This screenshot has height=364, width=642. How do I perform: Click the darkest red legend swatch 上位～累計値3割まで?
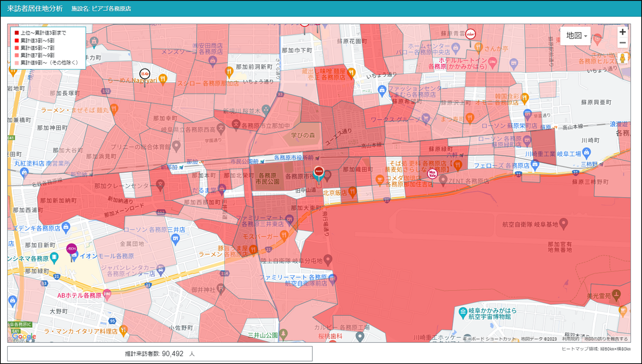(x=17, y=33)
